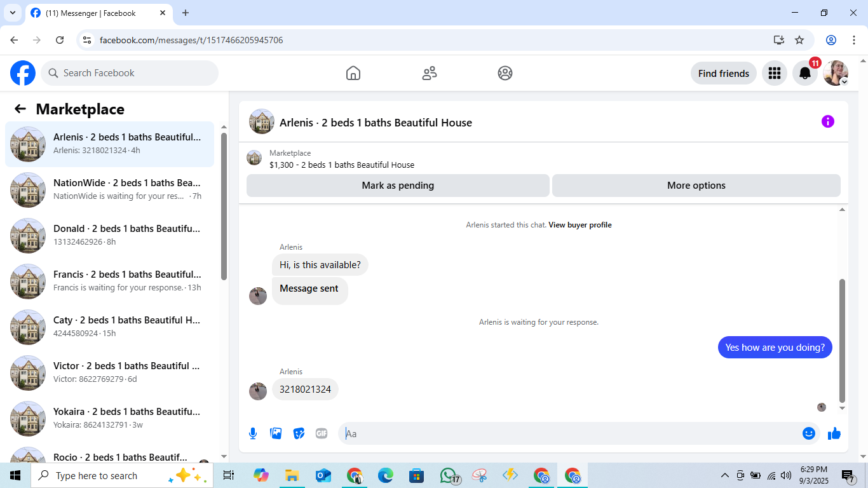Open the emoji picker in the message box

pos(809,433)
